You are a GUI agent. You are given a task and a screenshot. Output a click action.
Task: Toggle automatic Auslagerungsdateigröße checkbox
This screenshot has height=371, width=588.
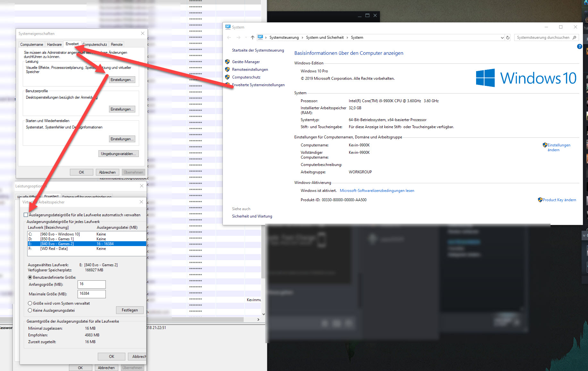tap(26, 215)
